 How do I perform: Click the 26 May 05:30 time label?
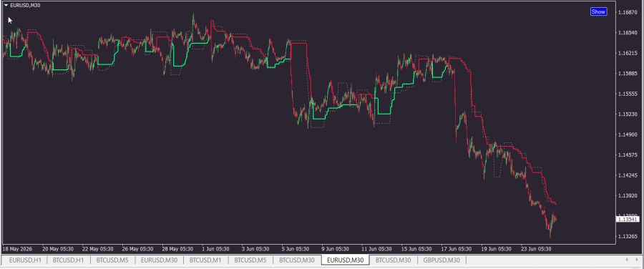(x=137, y=249)
